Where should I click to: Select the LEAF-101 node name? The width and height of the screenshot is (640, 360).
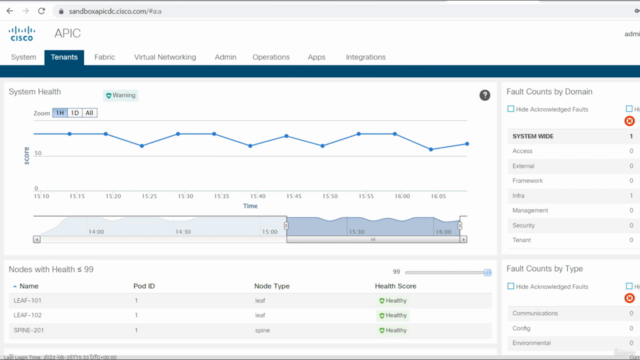coord(27,301)
